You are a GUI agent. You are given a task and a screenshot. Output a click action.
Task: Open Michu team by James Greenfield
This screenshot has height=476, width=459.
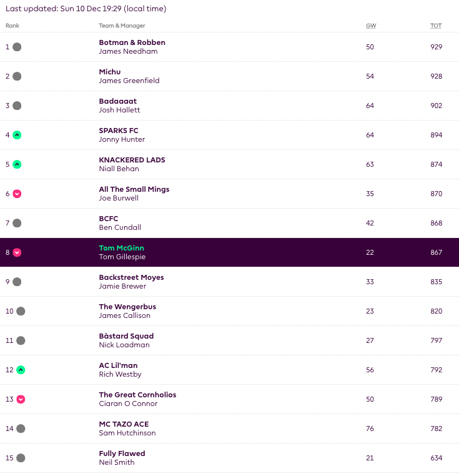110,72
